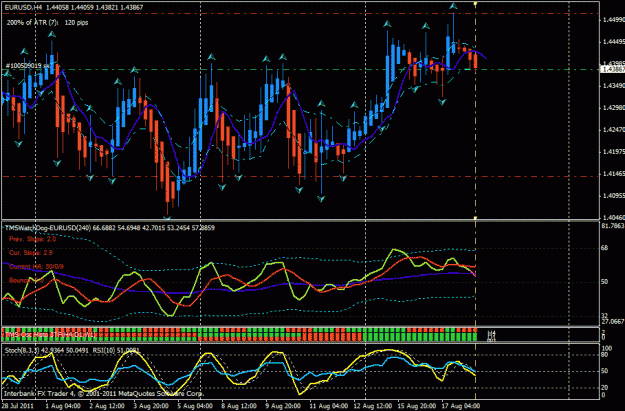Click the white current price tag 1.43867
Viewport: 625px width, 411px height.
pyautogui.click(x=613, y=69)
